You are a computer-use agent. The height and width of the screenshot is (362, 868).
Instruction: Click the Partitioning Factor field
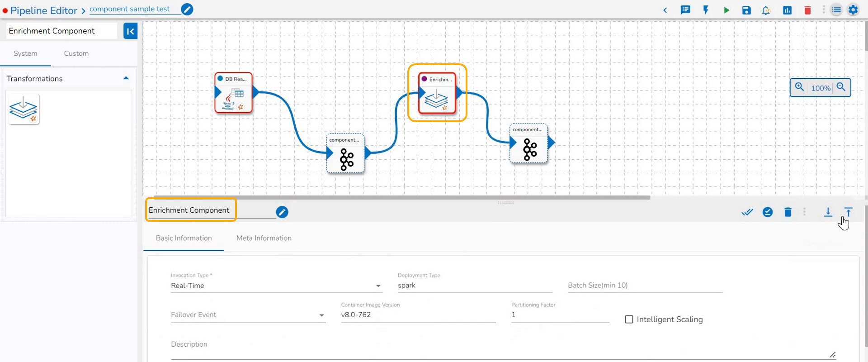coord(560,315)
